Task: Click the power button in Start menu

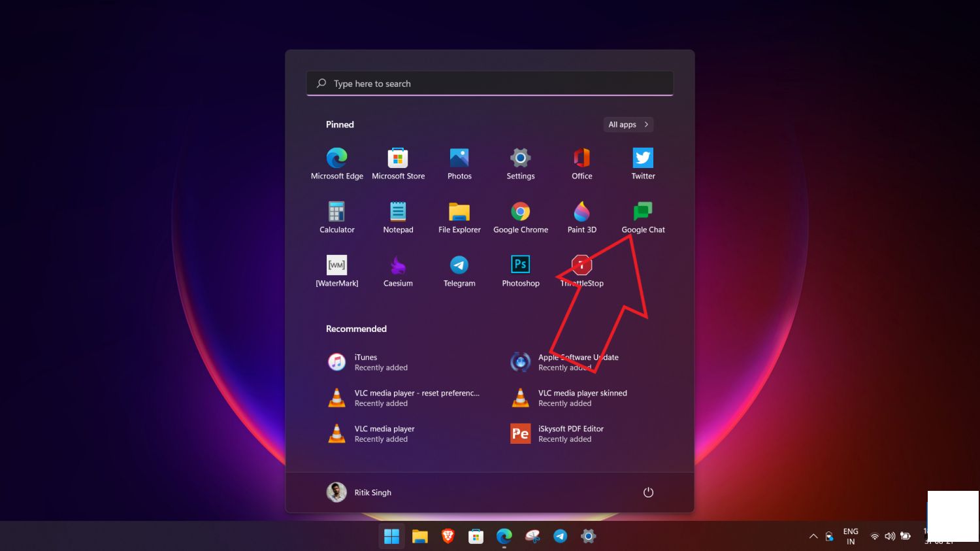Action: point(648,492)
